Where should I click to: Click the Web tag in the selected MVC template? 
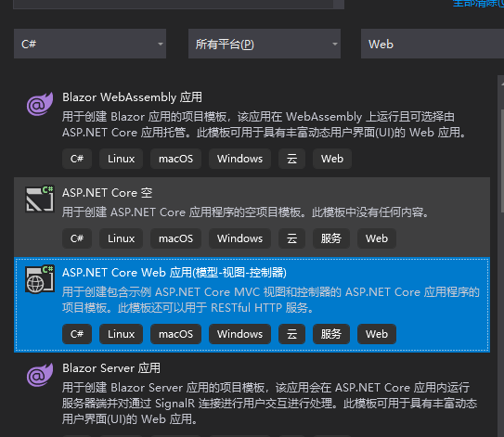[377, 334]
